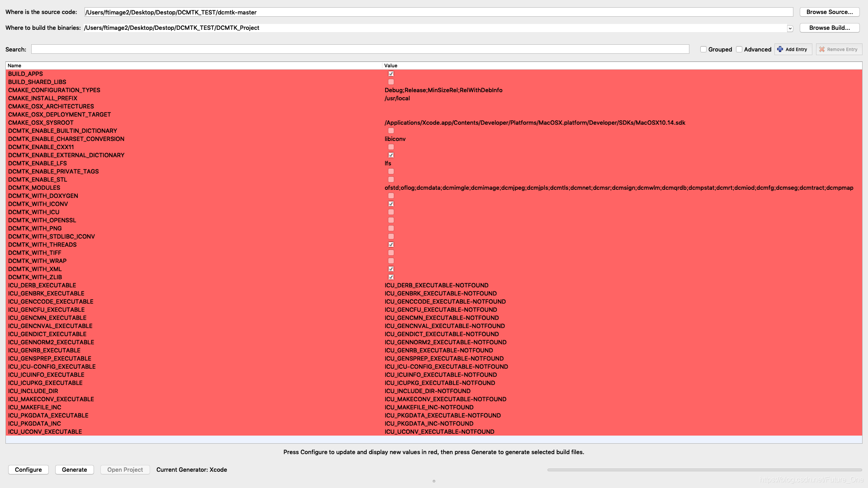Uncheck the BUILD_APPS option

click(391, 74)
